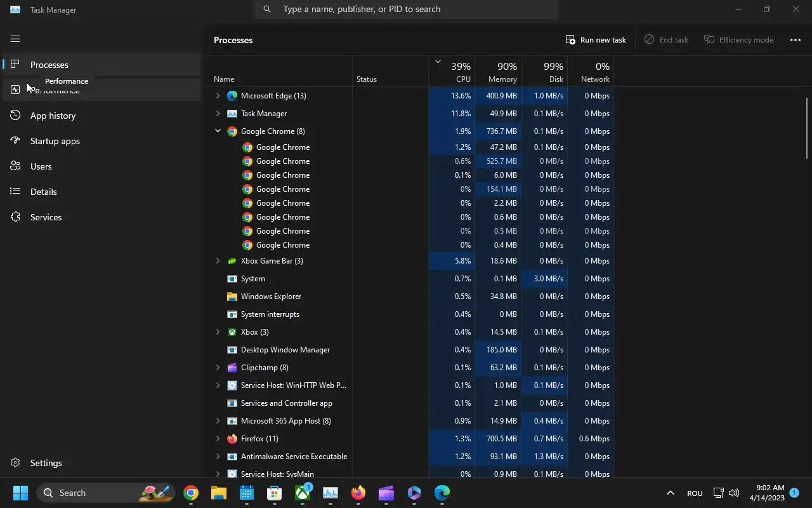Click the Google Chrome (8) group icon
Viewport: 812px width, 508px height.
232,131
